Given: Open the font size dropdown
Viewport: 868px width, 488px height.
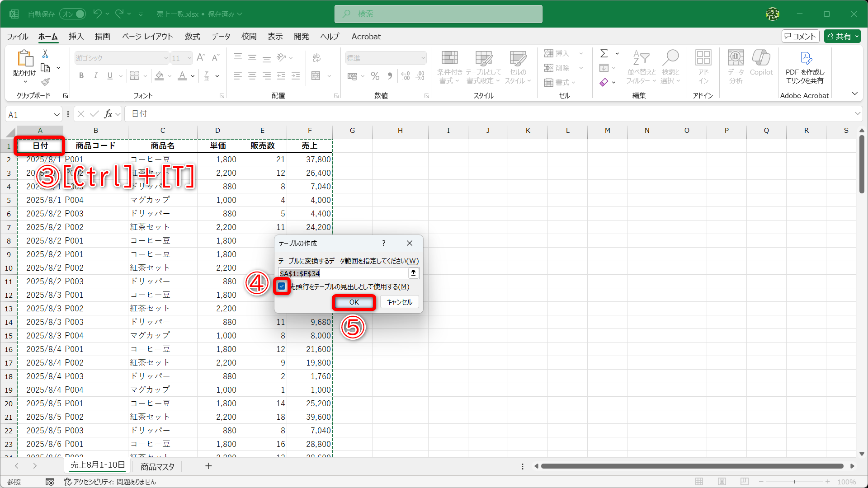Looking at the screenshot, I should pos(190,58).
